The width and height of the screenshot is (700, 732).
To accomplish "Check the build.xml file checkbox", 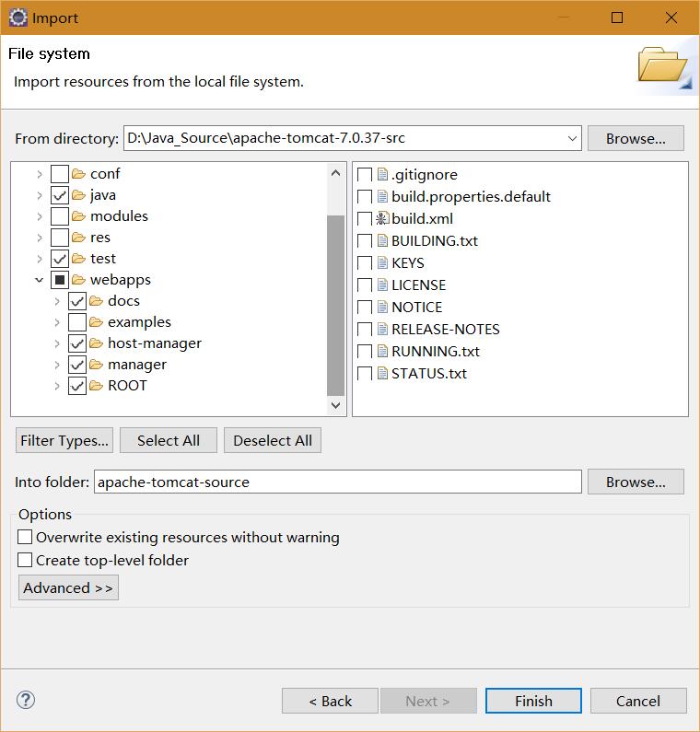I will [365, 218].
